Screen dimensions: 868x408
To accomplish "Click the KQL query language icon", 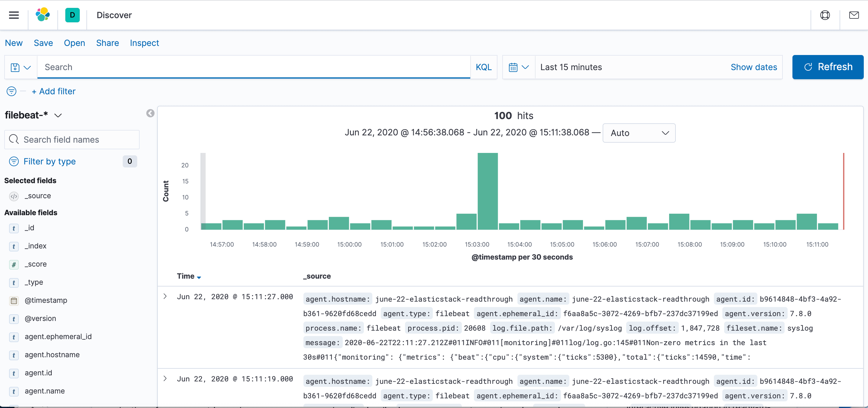I will coord(483,67).
